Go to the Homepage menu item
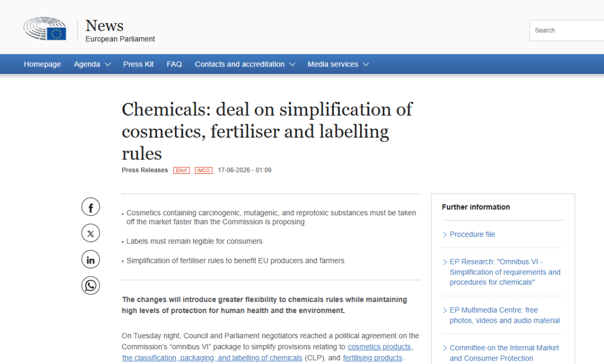This screenshot has width=604, height=364. (43, 64)
